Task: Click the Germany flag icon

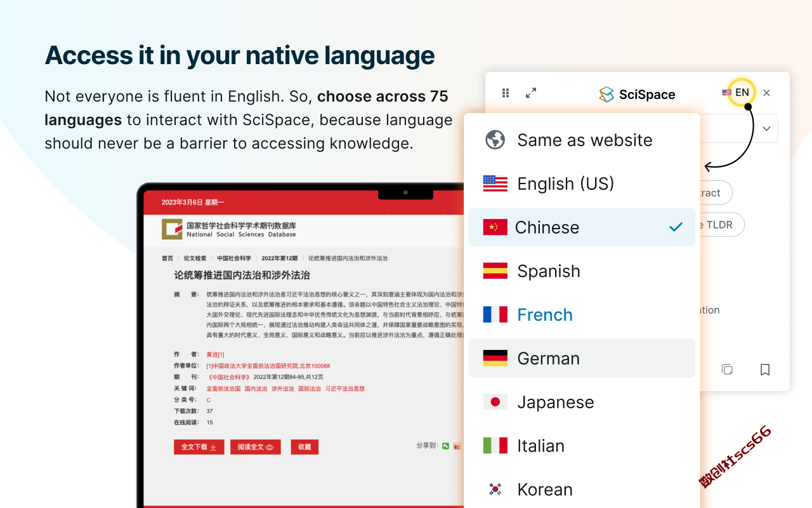Action: click(x=495, y=359)
